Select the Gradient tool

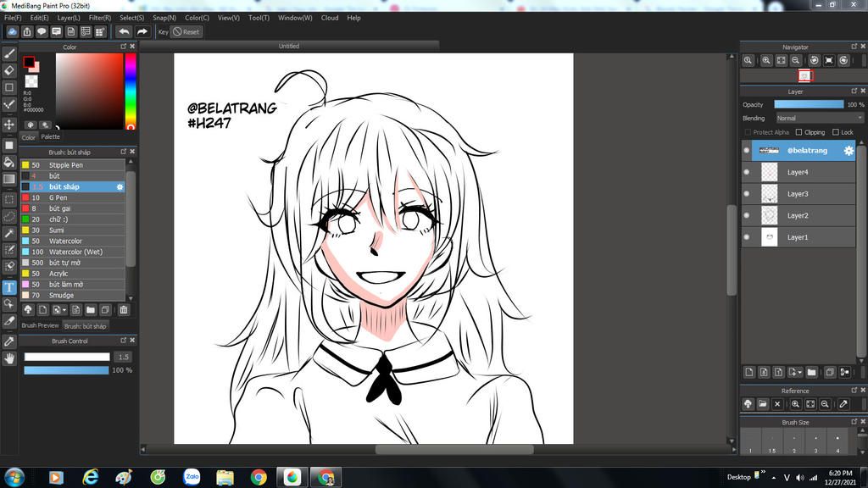coord(8,180)
